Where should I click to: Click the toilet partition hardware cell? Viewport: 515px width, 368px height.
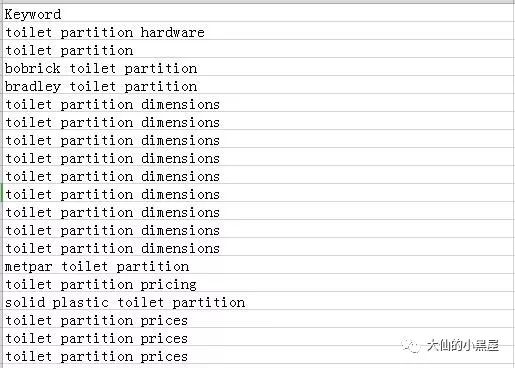coord(258,31)
